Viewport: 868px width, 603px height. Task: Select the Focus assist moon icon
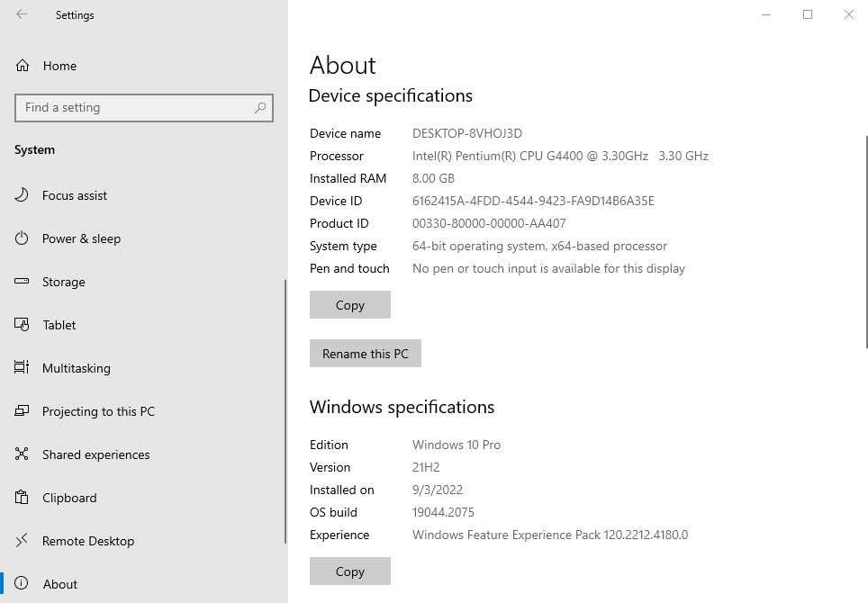[22, 194]
